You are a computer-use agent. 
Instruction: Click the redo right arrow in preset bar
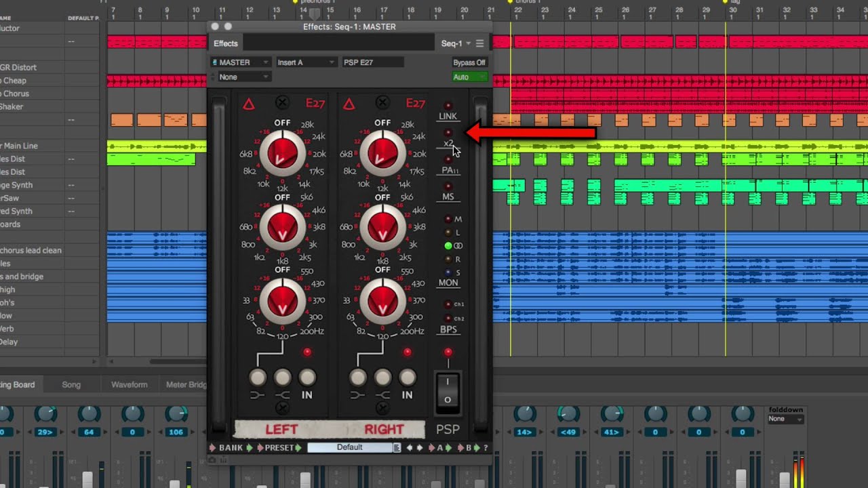pyautogui.click(x=420, y=448)
